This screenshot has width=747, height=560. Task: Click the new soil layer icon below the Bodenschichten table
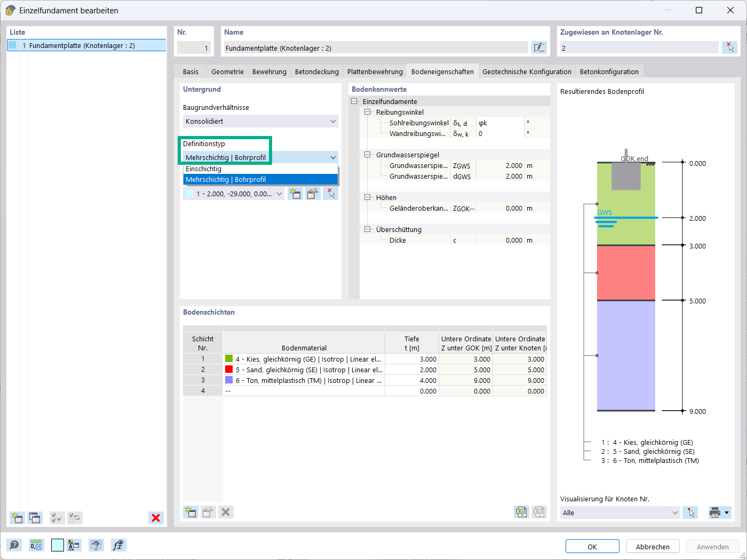point(190,512)
